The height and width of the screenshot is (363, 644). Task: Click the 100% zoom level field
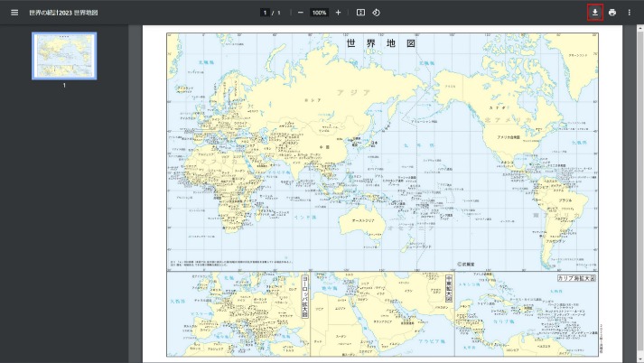click(x=319, y=13)
